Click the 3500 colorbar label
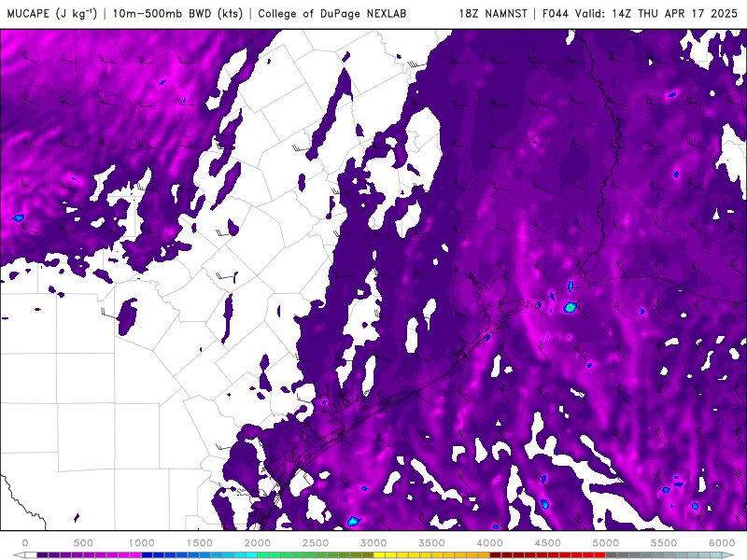 [x=431, y=543]
